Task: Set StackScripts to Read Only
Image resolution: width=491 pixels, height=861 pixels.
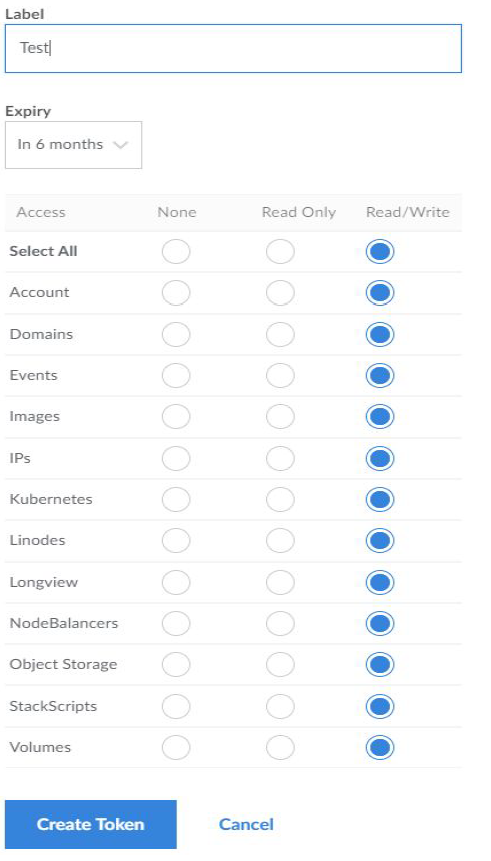Action: click(280, 707)
